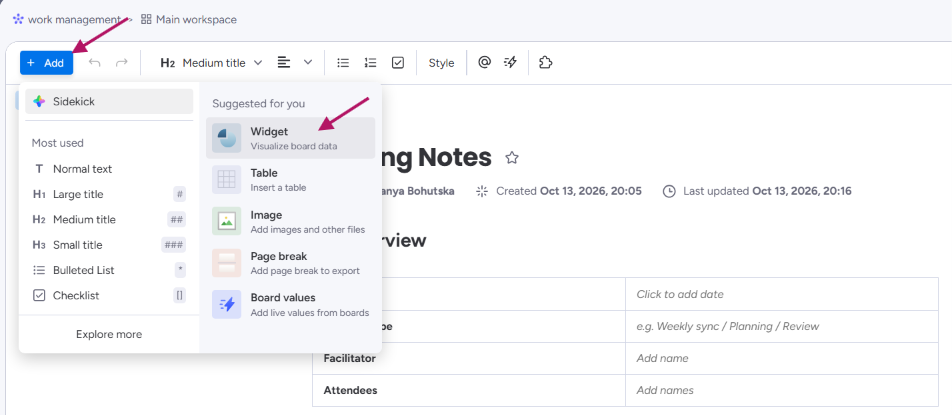Click the blue Add button
The height and width of the screenshot is (415, 952).
(46, 63)
